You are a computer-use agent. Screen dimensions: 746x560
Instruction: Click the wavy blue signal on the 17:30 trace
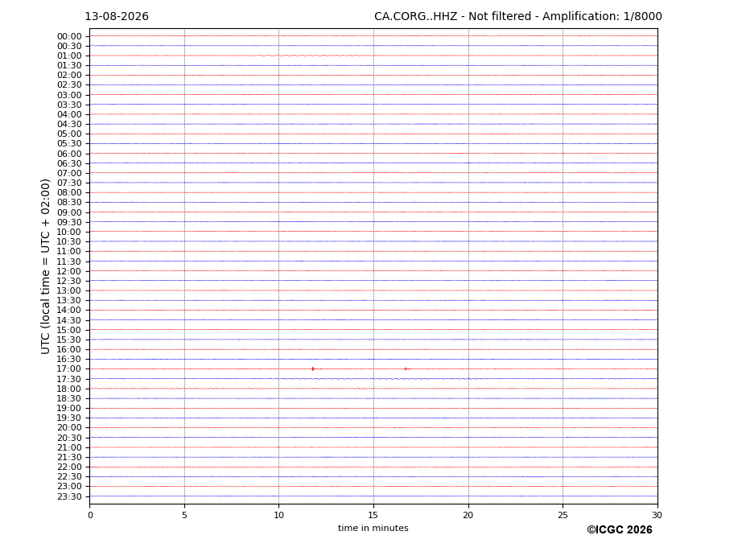pos(383,379)
